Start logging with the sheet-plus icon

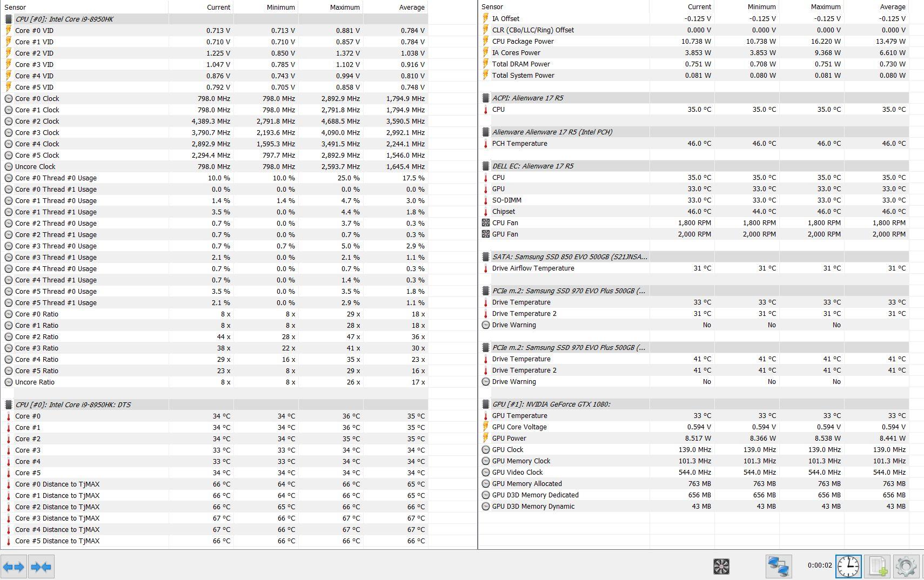click(x=878, y=566)
